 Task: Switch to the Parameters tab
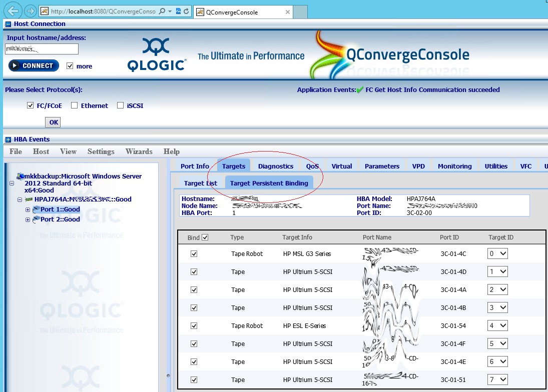click(382, 166)
